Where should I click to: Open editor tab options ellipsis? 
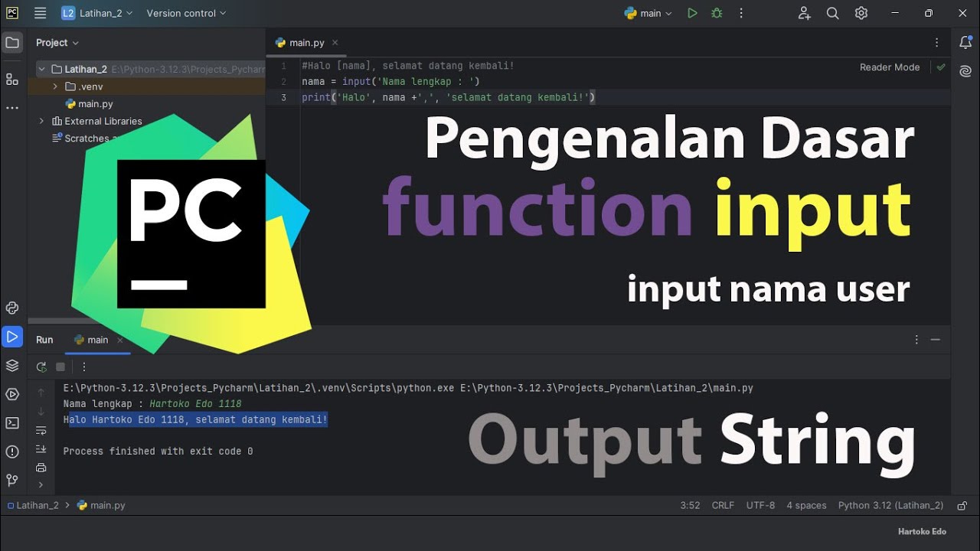tap(936, 43)
